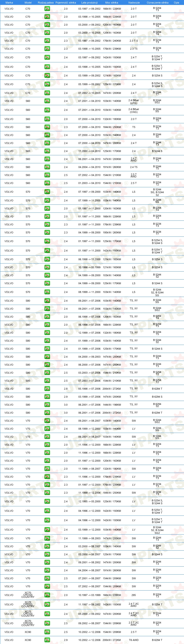Click the fuel icon in S60 11.2000 -> 04.2010 row
The width and height of the screenshot is (184, 644).
(x=47, y=151)
